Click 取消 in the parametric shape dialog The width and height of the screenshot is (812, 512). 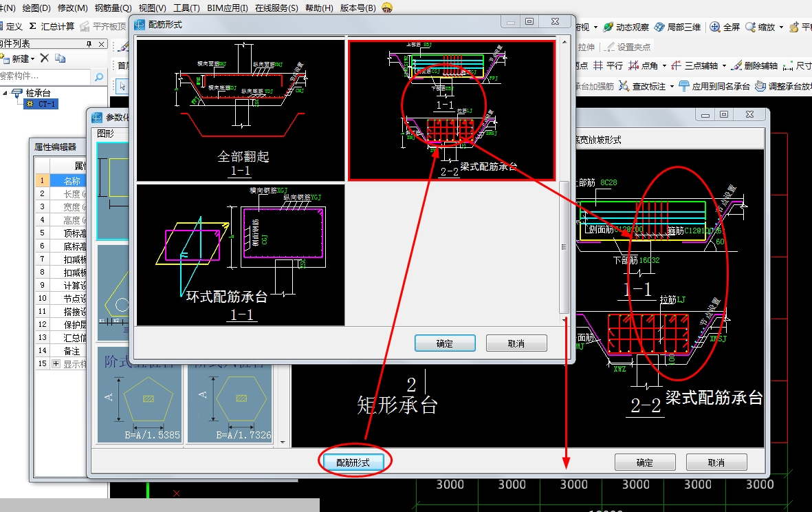click(716, 462)
